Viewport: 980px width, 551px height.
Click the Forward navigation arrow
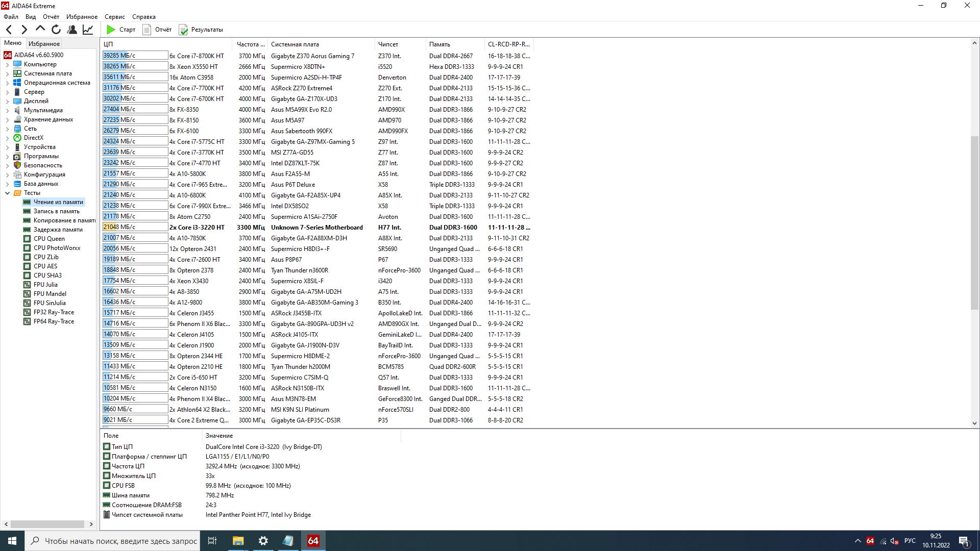click(24, 30)
